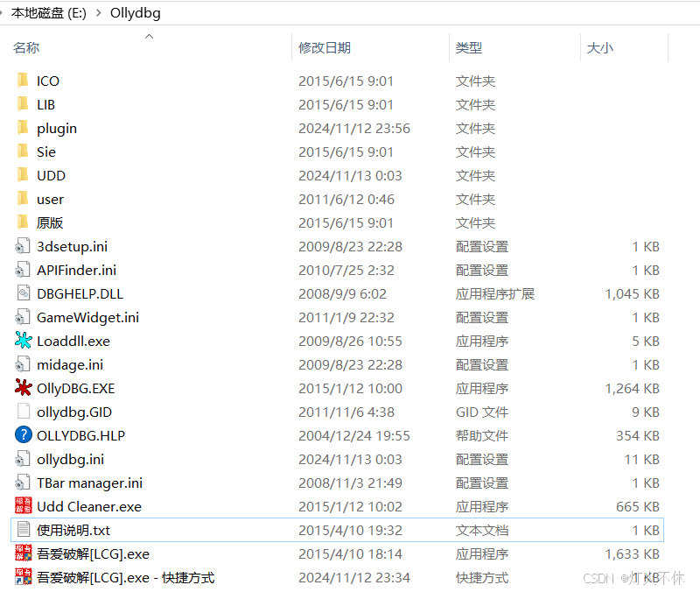
Task: Select the file name OLLYDBG.HLP
Action: coord(80,435)
